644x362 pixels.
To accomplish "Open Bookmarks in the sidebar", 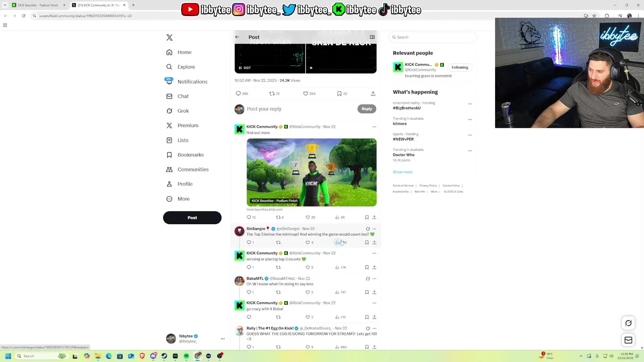I will (x=185, y=155).
